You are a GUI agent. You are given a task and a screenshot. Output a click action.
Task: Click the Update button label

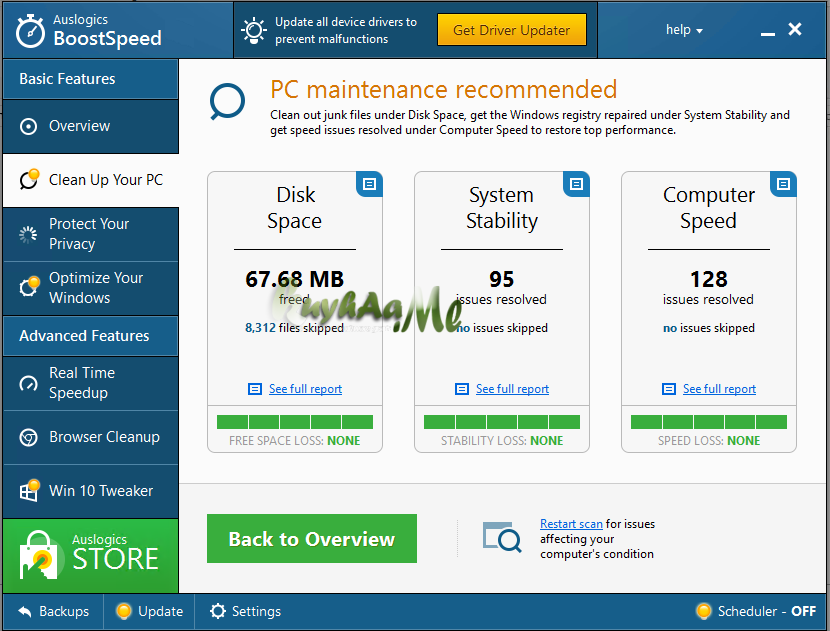pyautogui.click(x=160, y=611)
